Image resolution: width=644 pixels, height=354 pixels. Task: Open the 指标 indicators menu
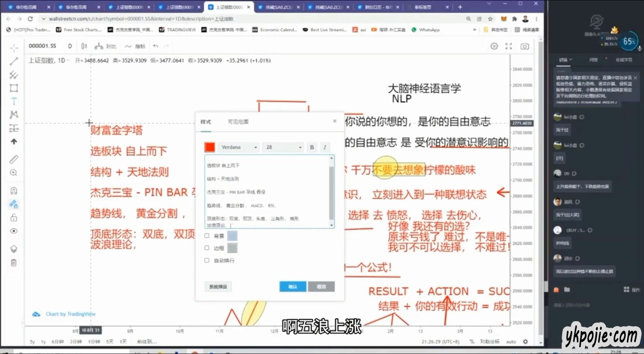[x=135, y=46]
